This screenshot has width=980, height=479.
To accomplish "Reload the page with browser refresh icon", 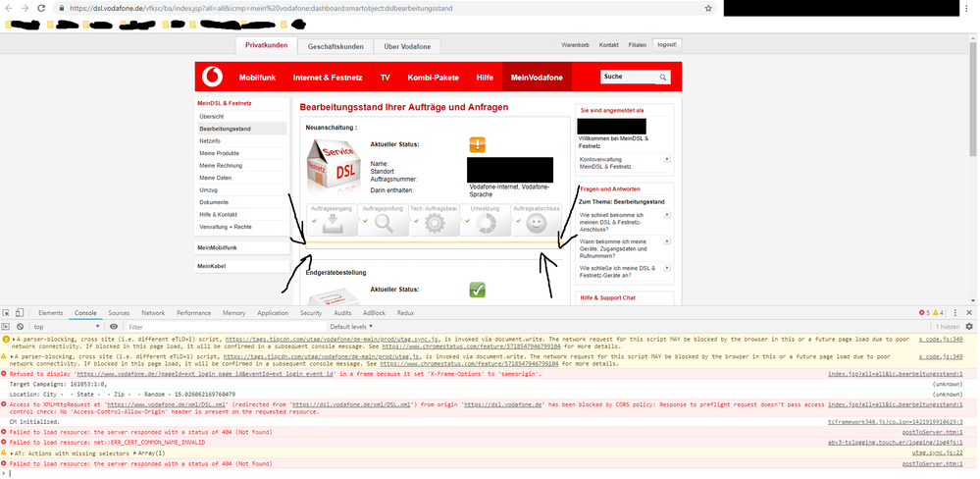I will point(41,8).
